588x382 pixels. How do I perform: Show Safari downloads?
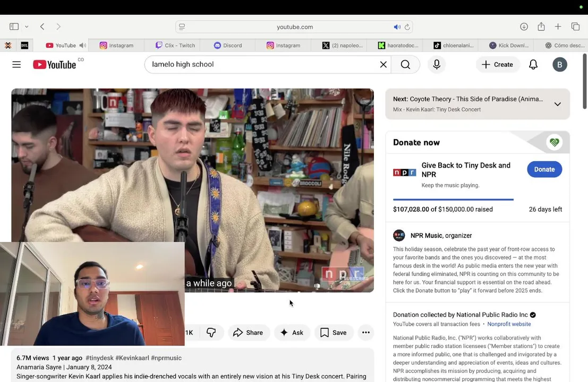pyautogui.click(x=524, y=27)
